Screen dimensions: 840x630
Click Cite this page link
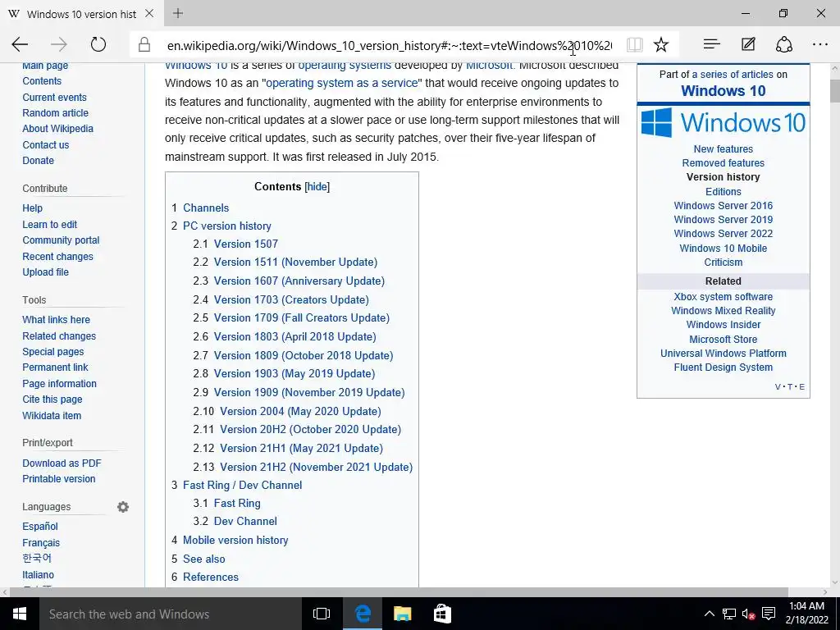click(52, 399)
